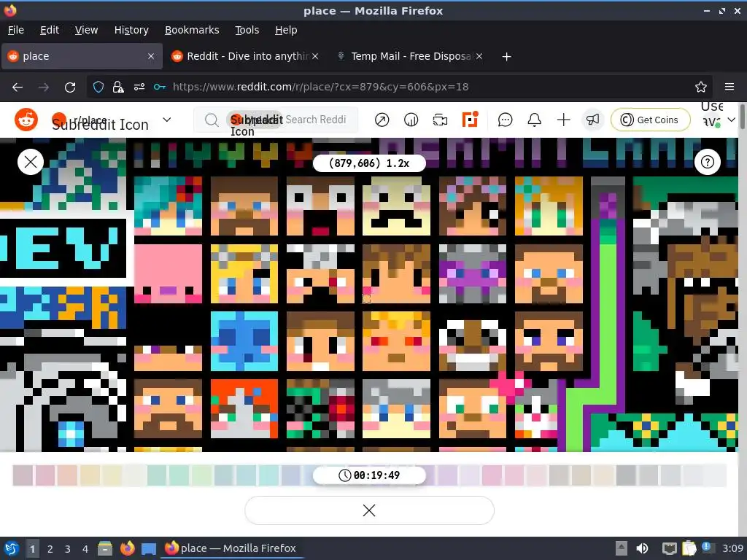Image resolution: width=747 pixels, height=560 pixels.
Task: Click the site security padlock icon
Action: [117, 87]
